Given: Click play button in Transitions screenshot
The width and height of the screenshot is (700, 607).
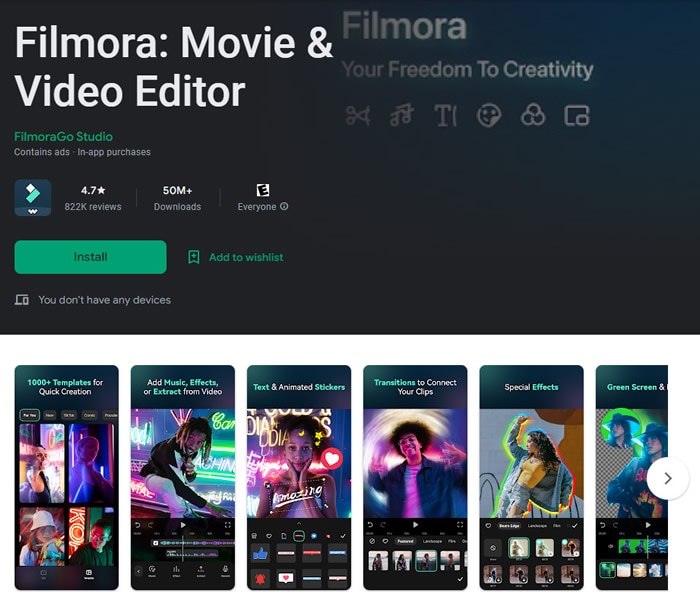Looking at the screenshot, I should click(x=415, y=525).
